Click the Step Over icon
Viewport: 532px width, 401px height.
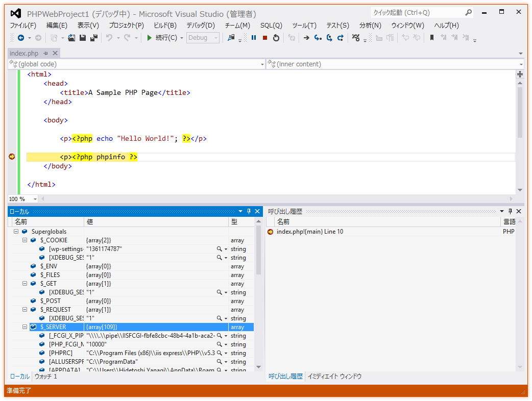(329, 38)
